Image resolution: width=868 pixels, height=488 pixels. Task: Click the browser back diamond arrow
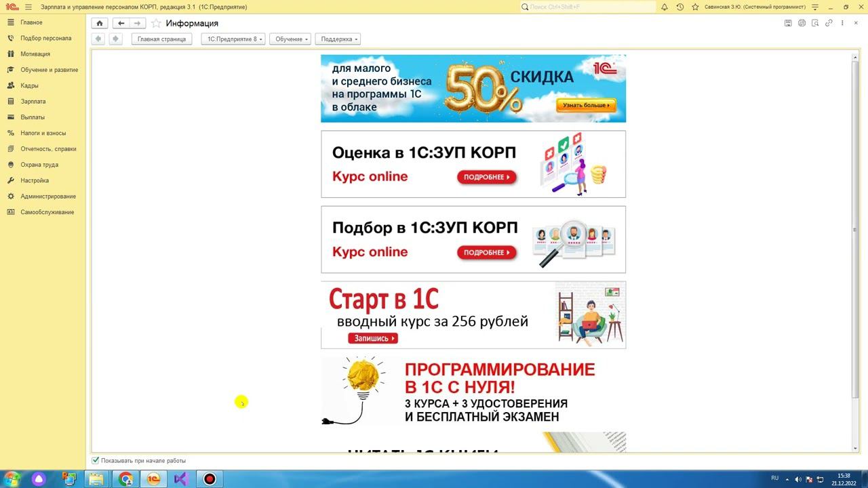(x=99, y=39)
